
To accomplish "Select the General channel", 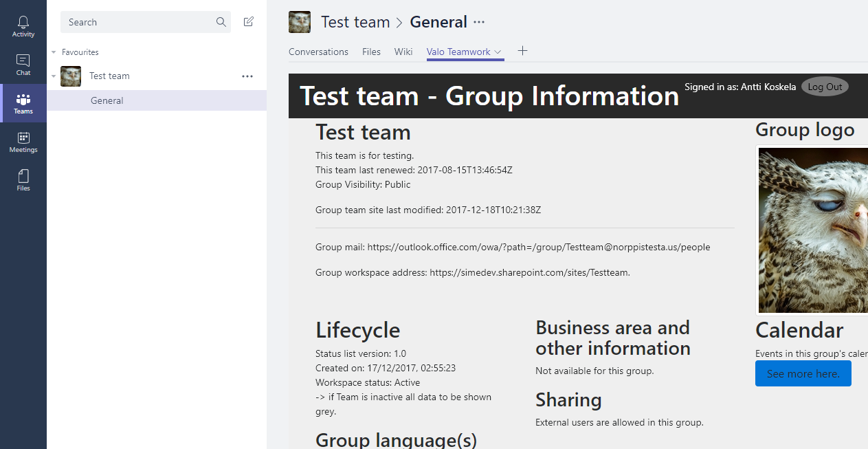I will 157,100.
